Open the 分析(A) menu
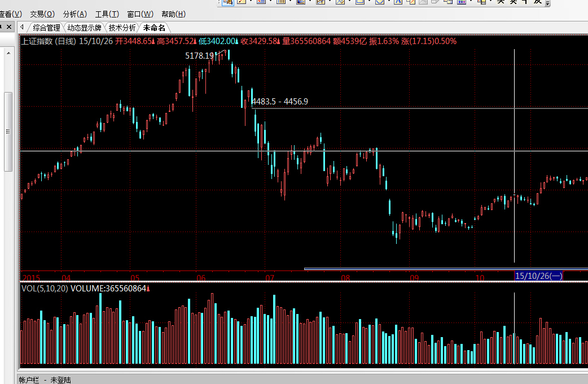 tap(75, 14)
